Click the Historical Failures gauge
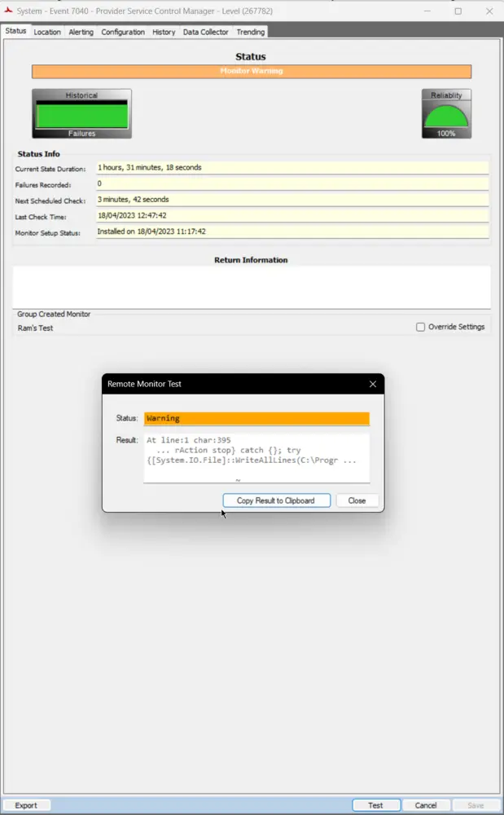This screenshot has width=504, height=815. pyautogui.click(x=81, y=114)
